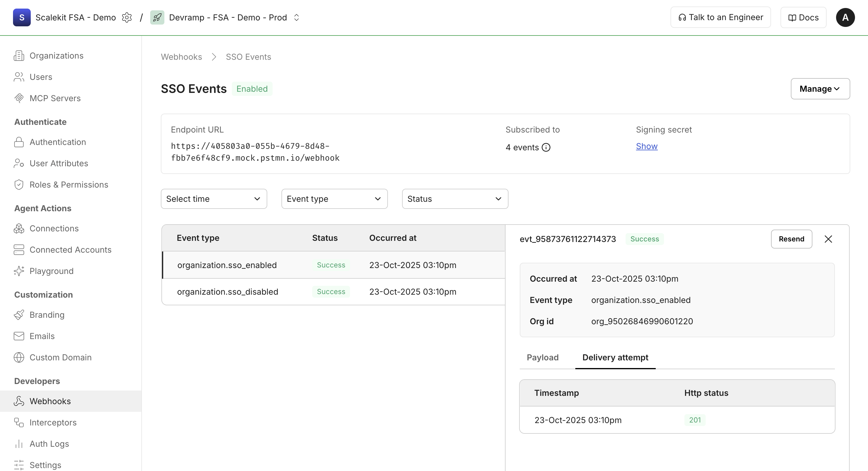Open the Roles & Permissions page

click(69, 185)
